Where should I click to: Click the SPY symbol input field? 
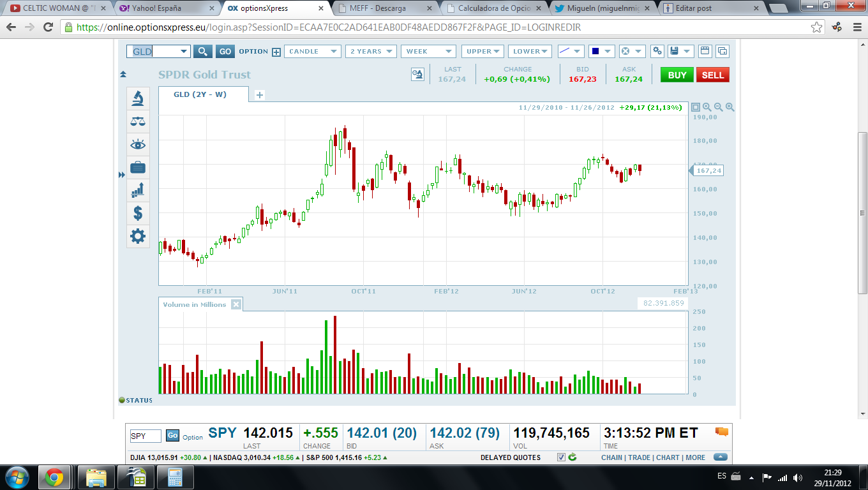(x=147, y=436)
